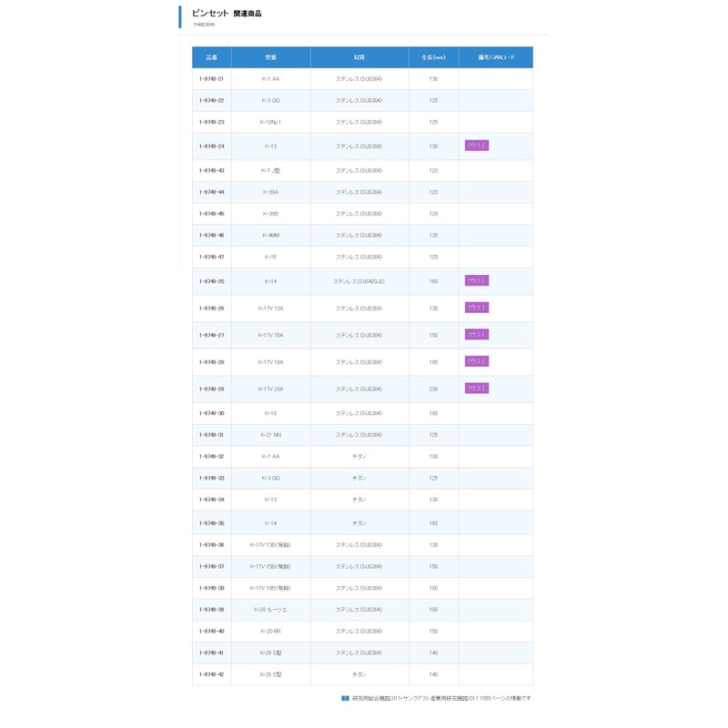Click the クラスI badge beside K-17V 13A
This screenshot has height=728, width=728.
(476, 308)
